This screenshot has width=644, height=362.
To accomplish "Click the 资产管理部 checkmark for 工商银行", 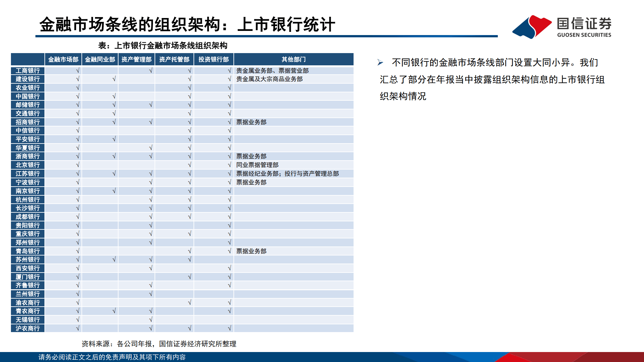I will [x=151, y=70].
